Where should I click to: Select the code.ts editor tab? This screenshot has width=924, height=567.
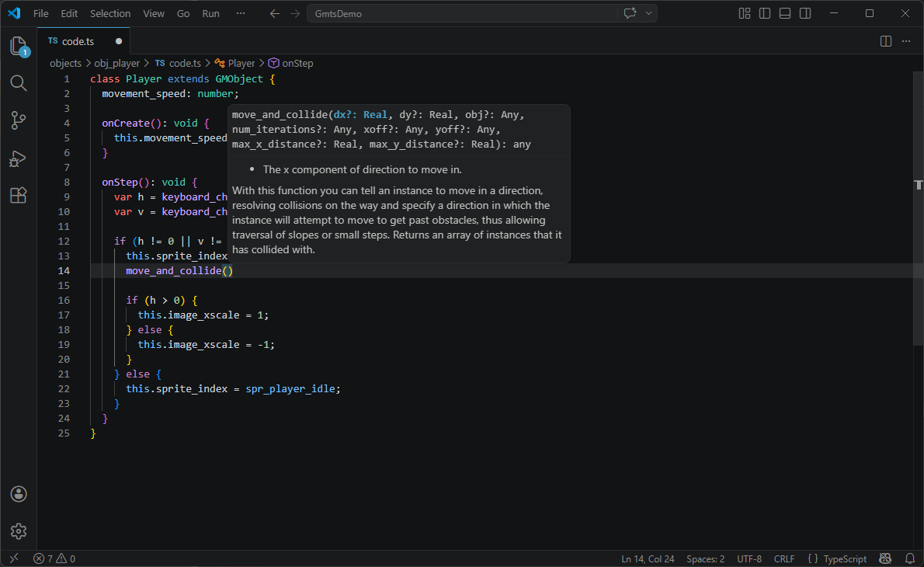point(78,40)
